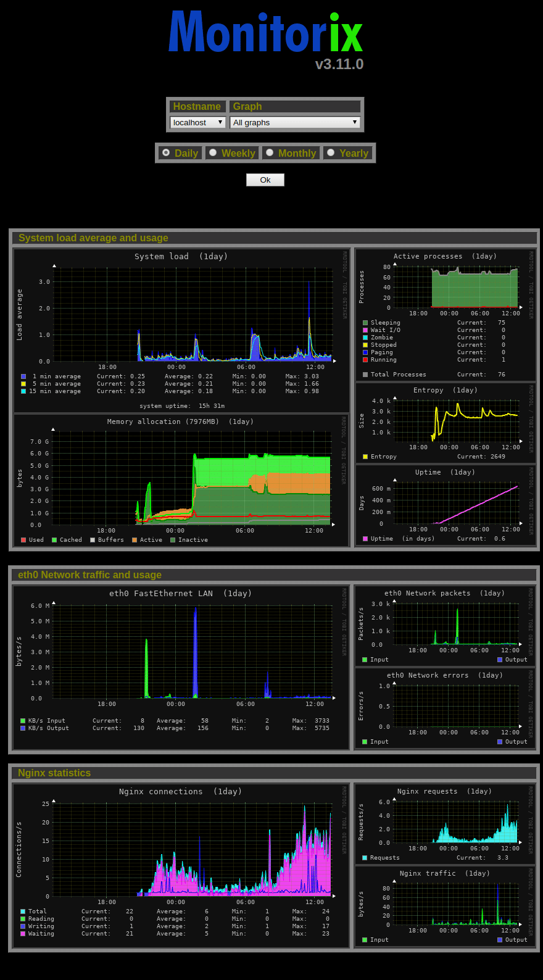Enlarge the Memory allocation graph
The image size is (543, 980).
[x=181, y=480]
